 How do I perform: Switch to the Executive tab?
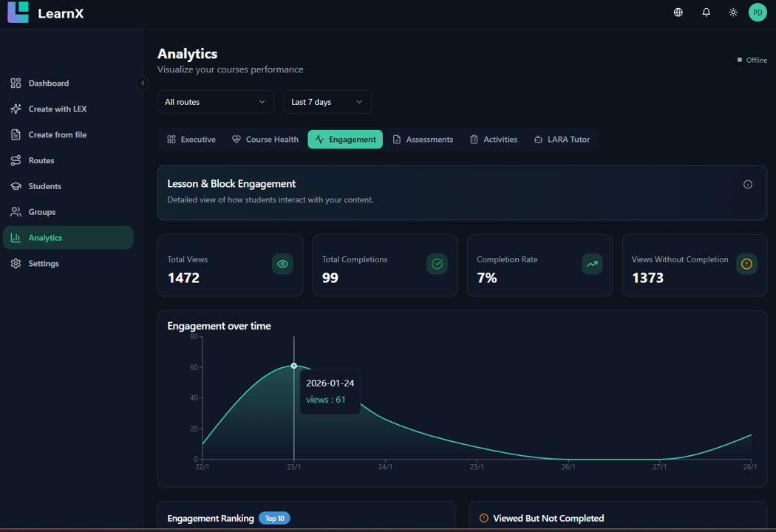191,140
